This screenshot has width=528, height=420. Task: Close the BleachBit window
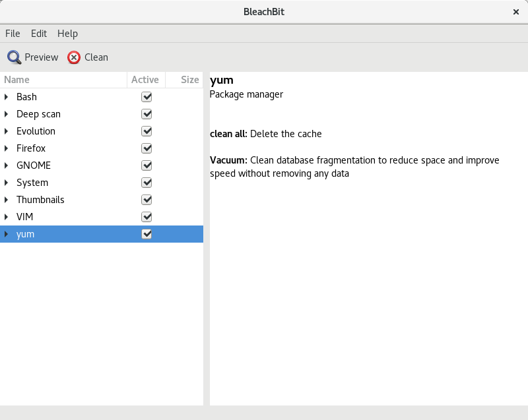(x=516, y=12)
